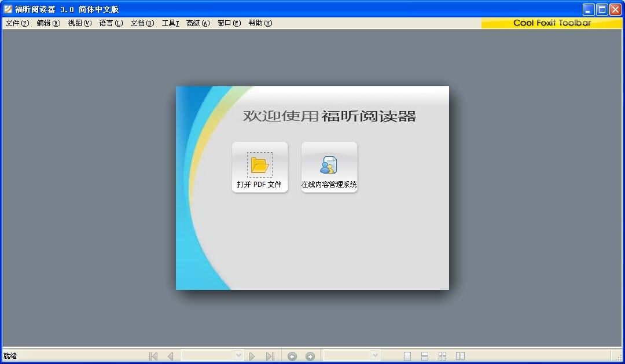Click the next view round arrow
Screen dimensions: 625x364
[310, 356]
